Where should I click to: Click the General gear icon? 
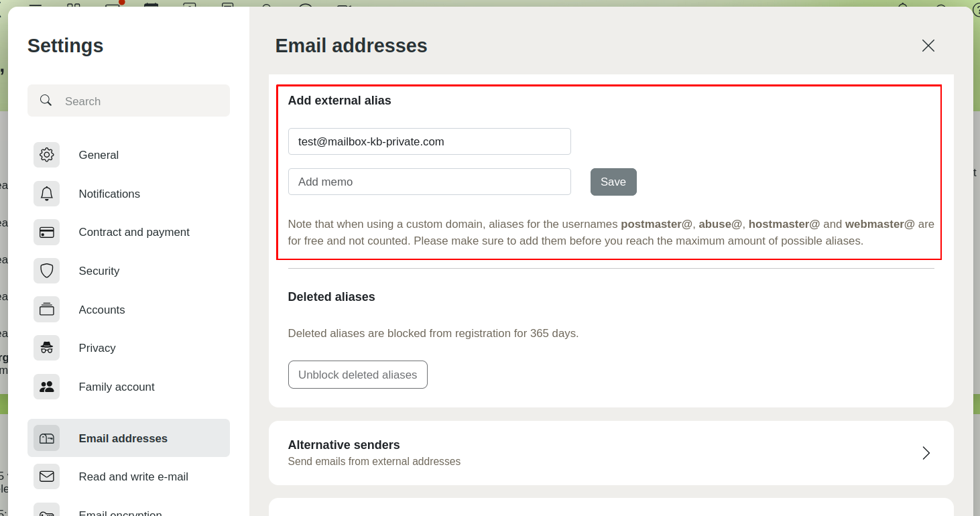tap(46, 155)
